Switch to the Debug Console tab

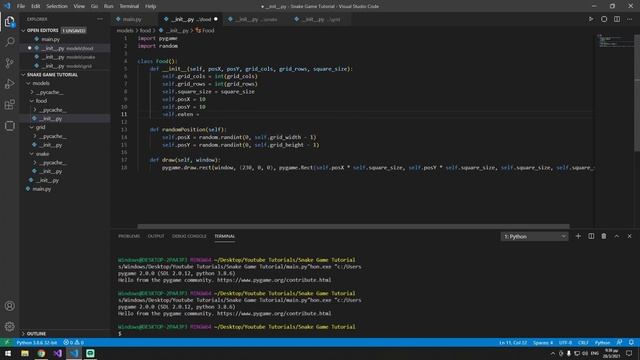click(189, 236)
